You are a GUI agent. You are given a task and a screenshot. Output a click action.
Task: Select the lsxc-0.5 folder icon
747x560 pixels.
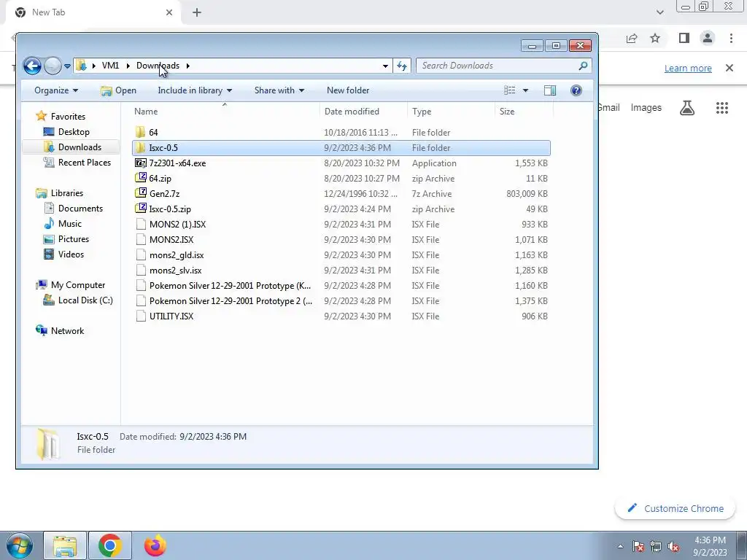tap(140, 147)
